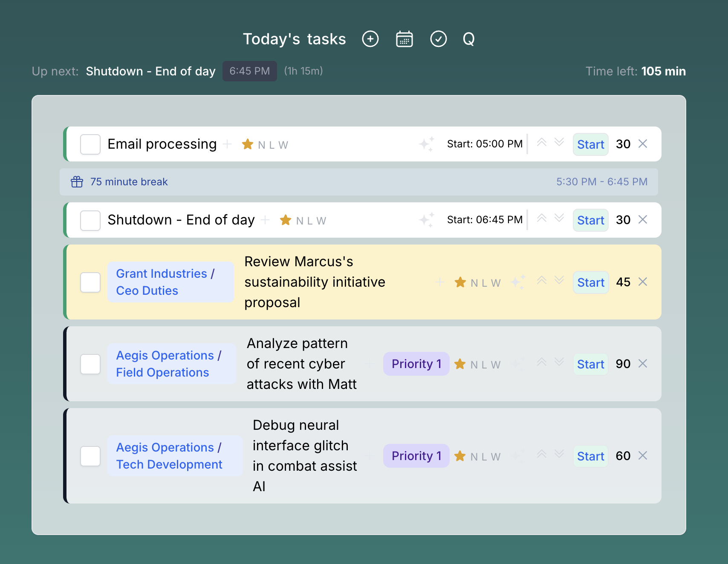Click double-up arrow on Review Marcus's proposal
The image size is (728, 564).
coord(542,280)
